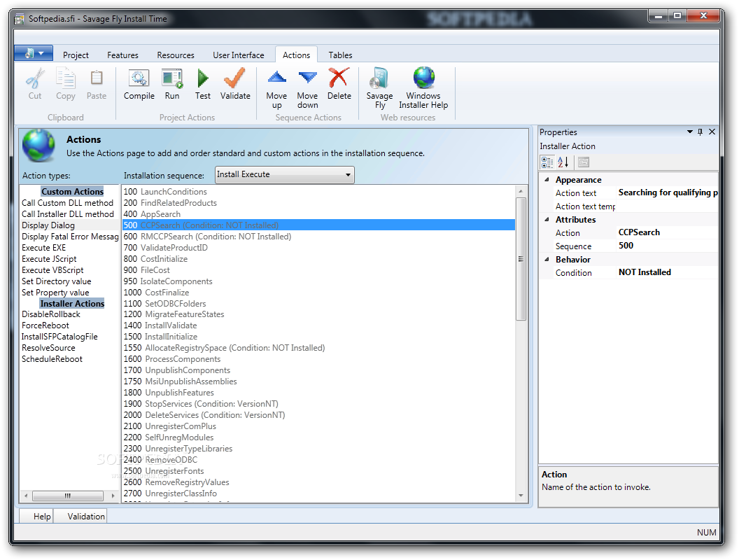Viewport: 739px width, 560px height.
Task: Select Execute VBScript action type
Action: (52, 270)
